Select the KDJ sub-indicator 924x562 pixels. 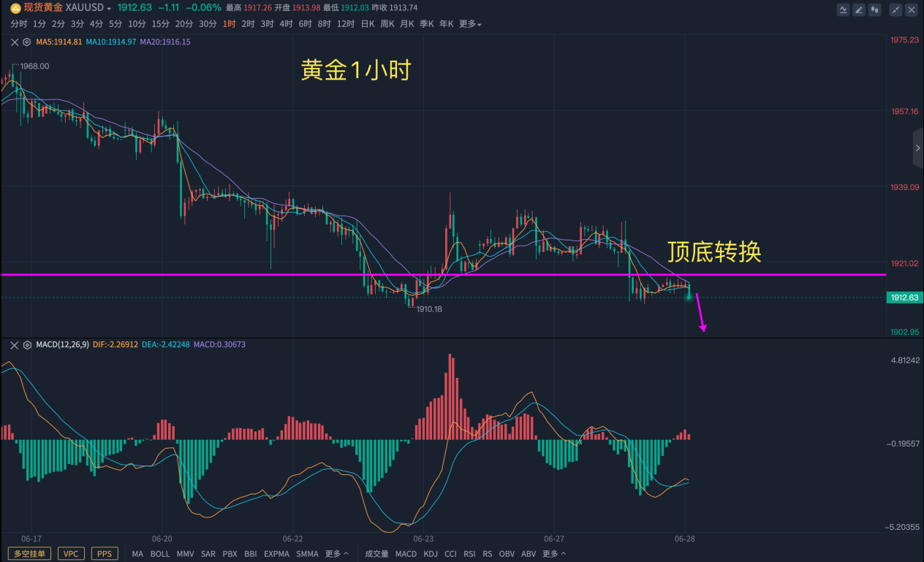(431, 554)
